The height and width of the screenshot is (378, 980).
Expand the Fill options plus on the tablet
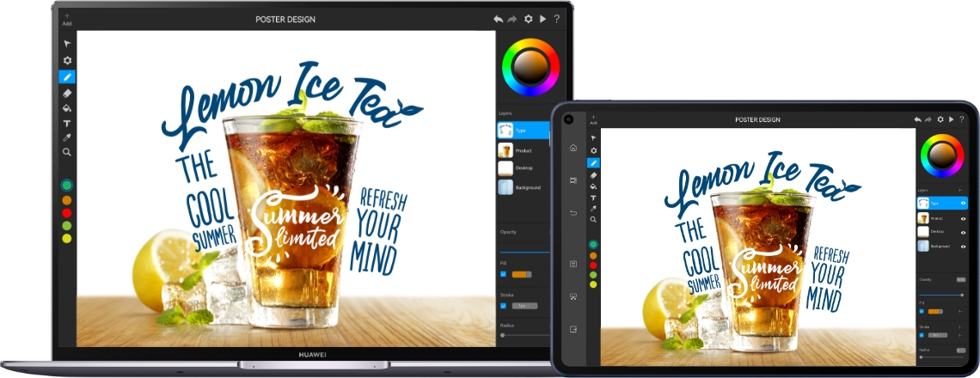pos(960,311)
